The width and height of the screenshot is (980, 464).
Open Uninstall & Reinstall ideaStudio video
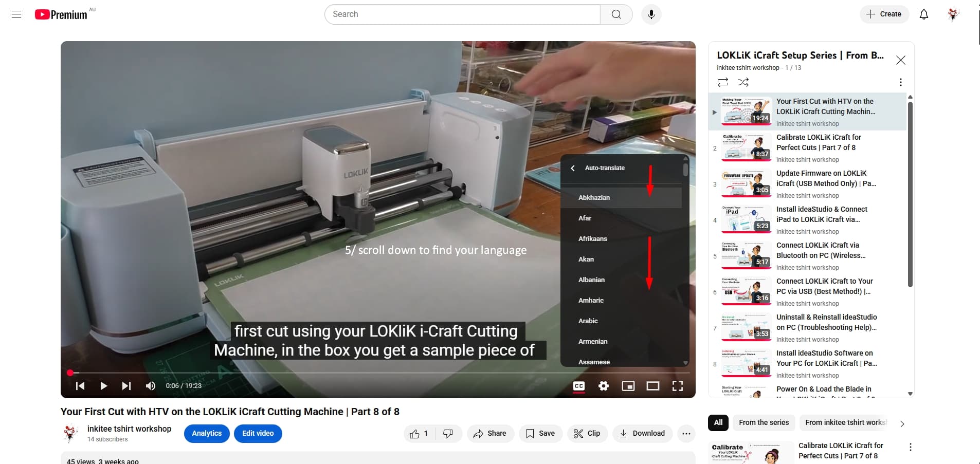807,328
